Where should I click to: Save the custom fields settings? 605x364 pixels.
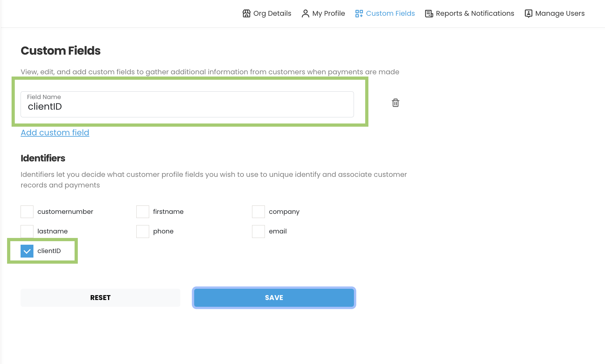click(274, 297)
